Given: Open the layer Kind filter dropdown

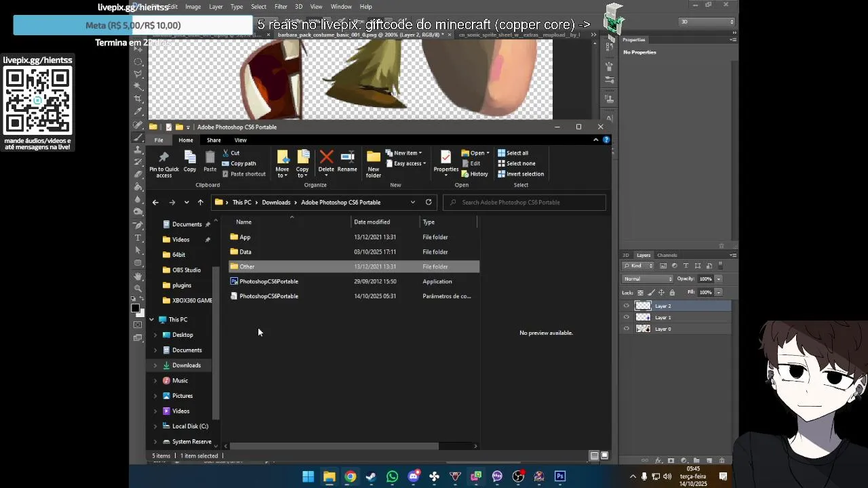Looking at the screenshot, I should (638, 266).
